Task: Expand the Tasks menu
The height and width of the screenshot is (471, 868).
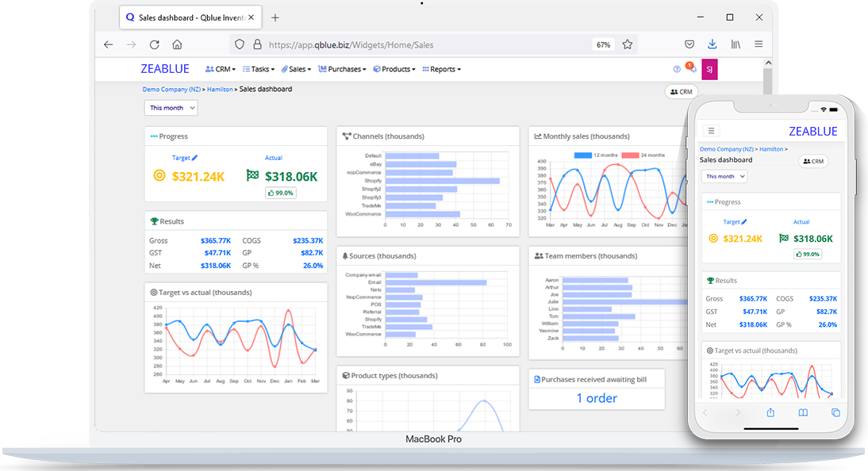Action: coord(259,69)
